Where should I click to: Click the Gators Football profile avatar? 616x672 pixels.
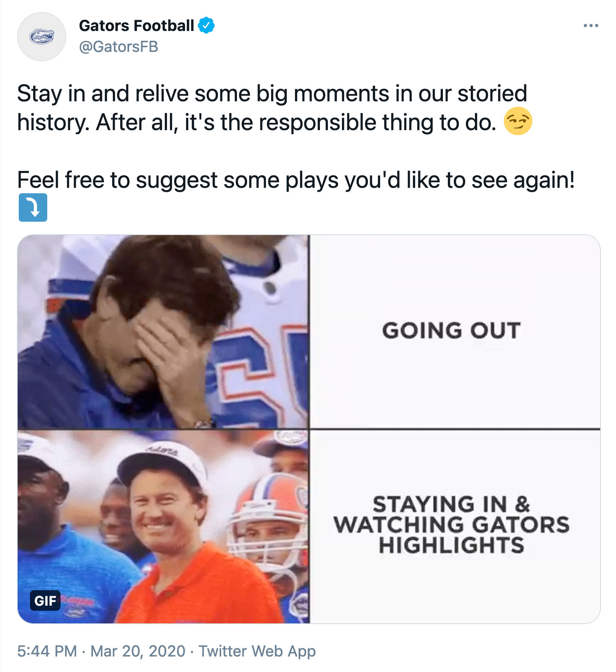tap(42, 36)
